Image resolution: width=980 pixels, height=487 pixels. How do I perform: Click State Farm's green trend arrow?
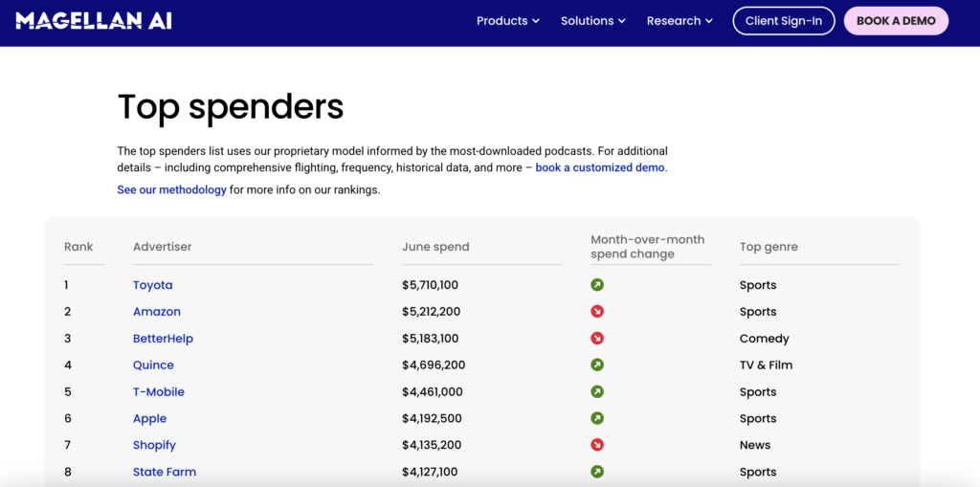597,472
